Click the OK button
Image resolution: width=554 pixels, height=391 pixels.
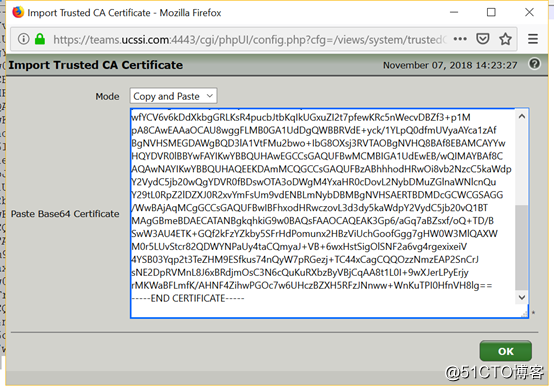tap(506, 351)
